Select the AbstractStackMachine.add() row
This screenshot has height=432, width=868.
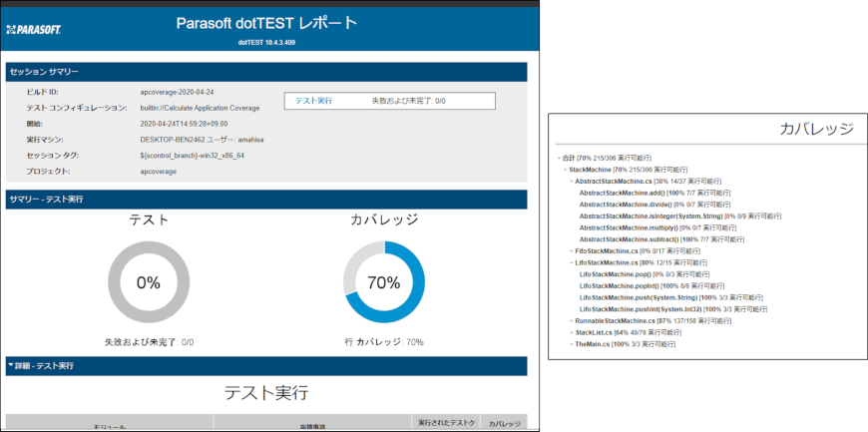654,193
